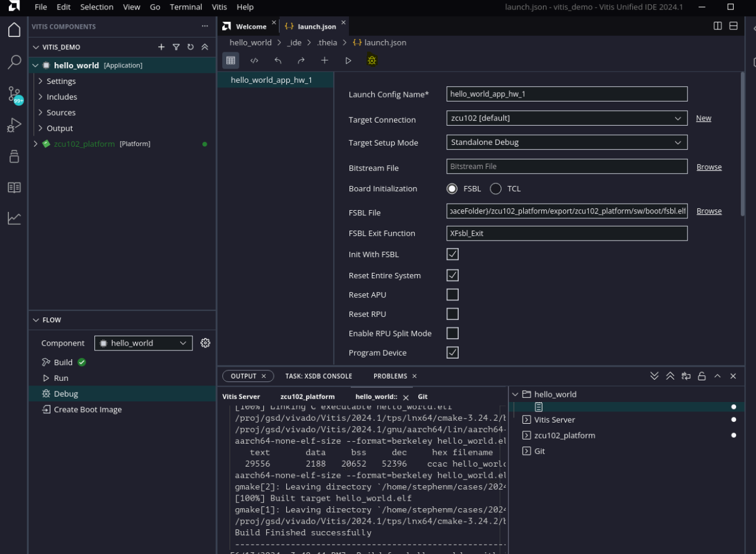The image size is (756, 554).
Task: Split the editor with the split icon
Action: [717, 26]
